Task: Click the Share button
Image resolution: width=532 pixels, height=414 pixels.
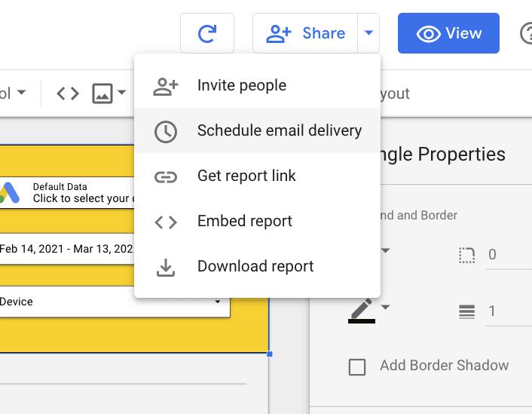Action: coord(305,33)
